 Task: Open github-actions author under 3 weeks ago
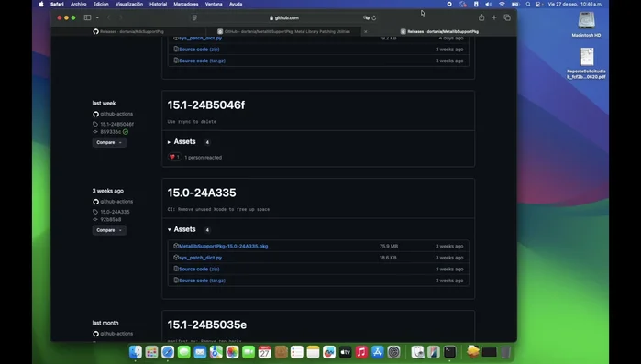tap(116, 202)
